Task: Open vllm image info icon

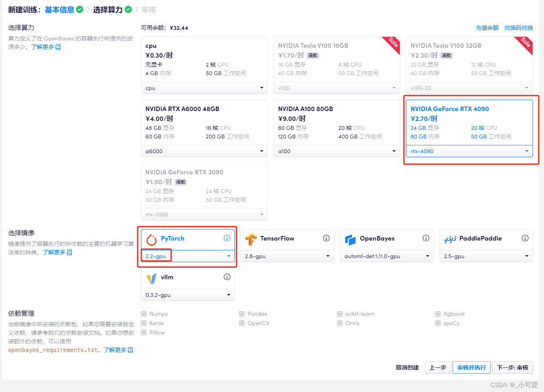Action: click(227, 277)
